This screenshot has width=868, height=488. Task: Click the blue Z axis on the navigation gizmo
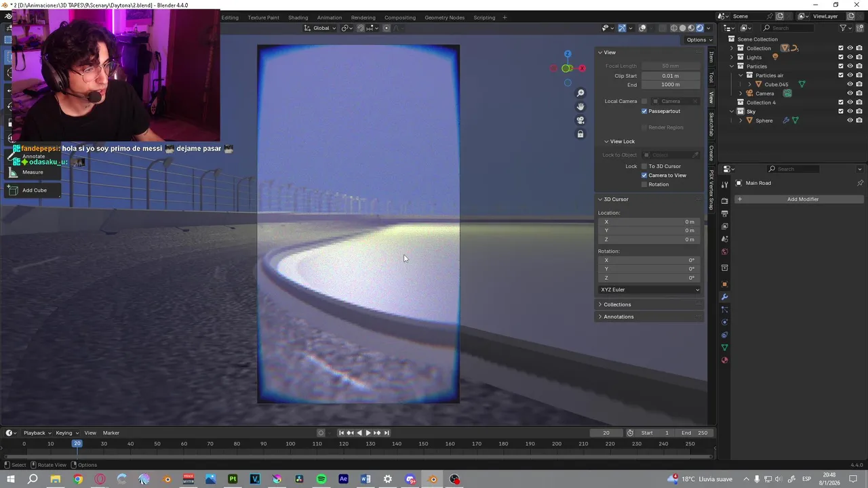point(568,54)
